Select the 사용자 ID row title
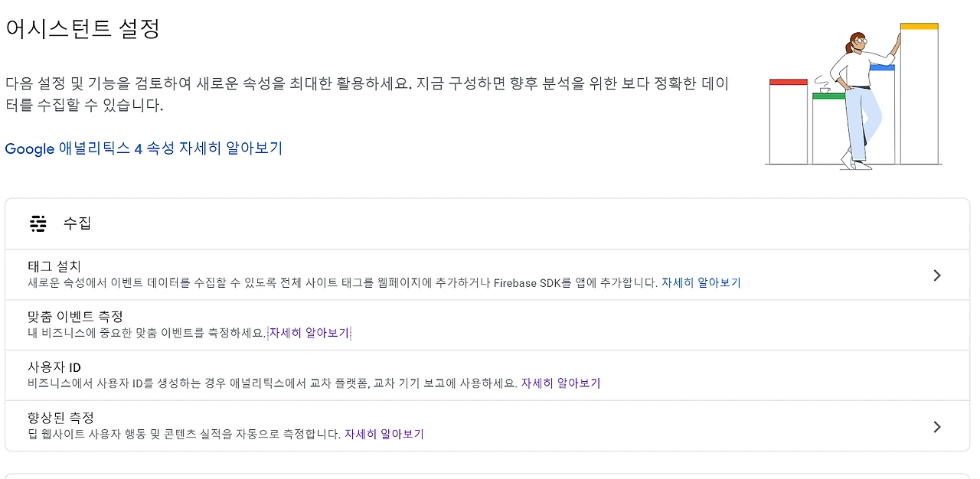 point(54,367)
